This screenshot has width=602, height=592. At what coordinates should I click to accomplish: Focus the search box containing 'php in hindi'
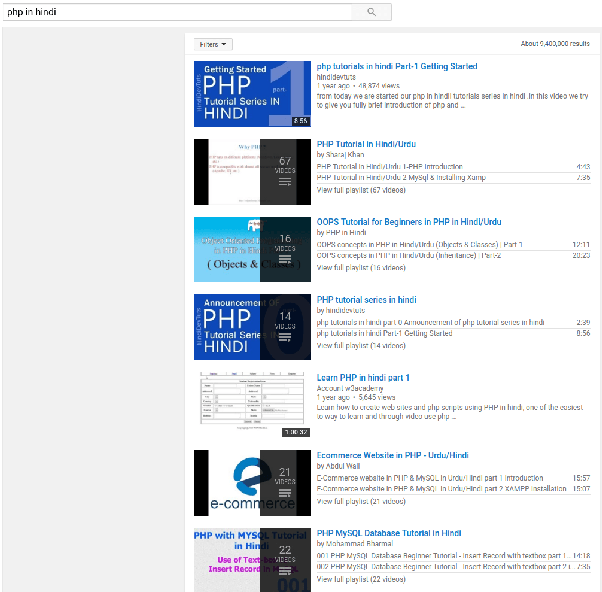(x=177, y=12)
